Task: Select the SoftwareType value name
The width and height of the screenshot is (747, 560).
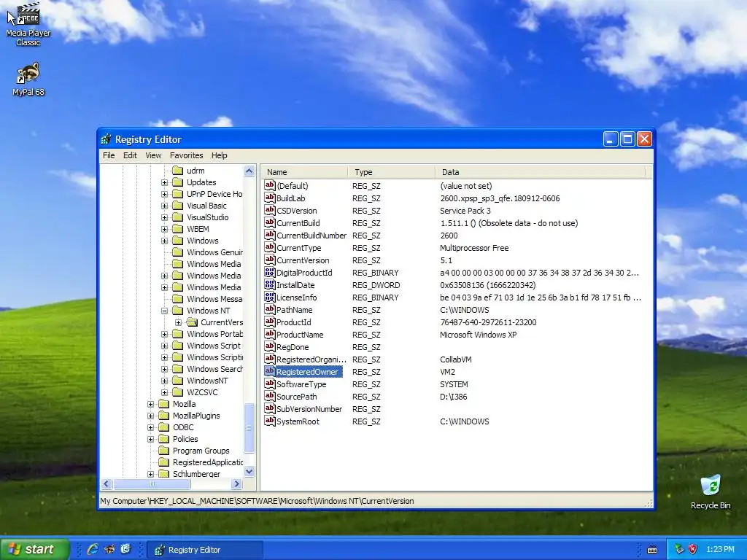Action: pyautogui.click(x=301, y=384)
